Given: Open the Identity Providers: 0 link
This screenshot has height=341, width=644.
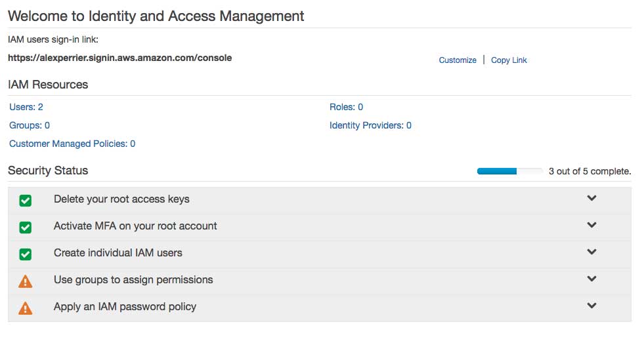Looking at the screenshot, I should (x=370, y=125).
